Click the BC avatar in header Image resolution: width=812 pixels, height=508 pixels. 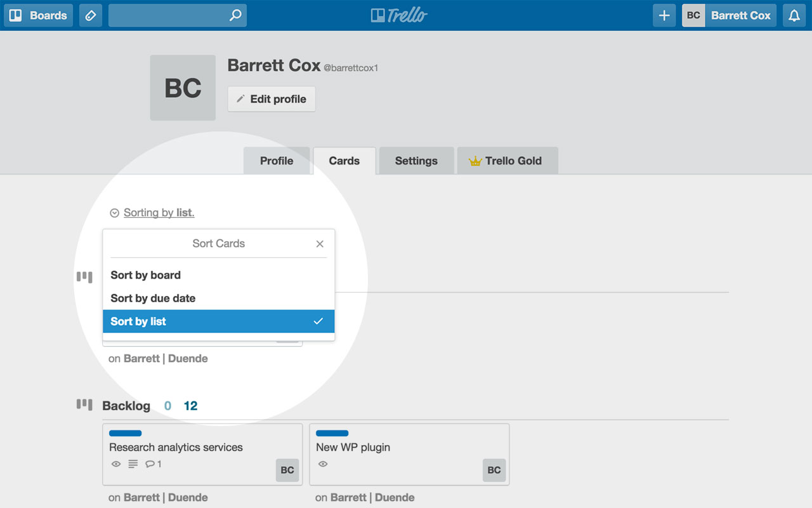694,15
